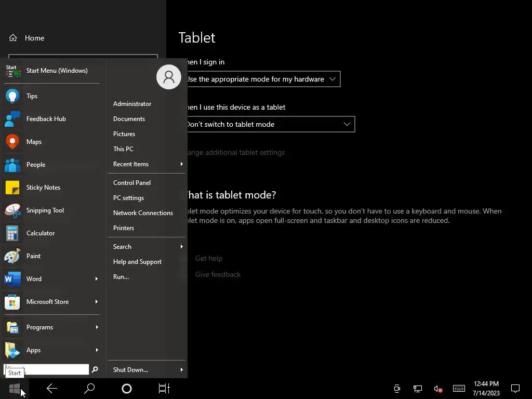Open the Maps app icon
This screenshot has width=532, height=399.
12,141
